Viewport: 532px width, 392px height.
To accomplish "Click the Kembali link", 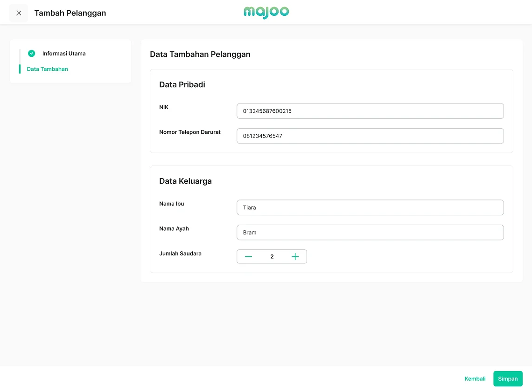I will [x=475, y=378].
